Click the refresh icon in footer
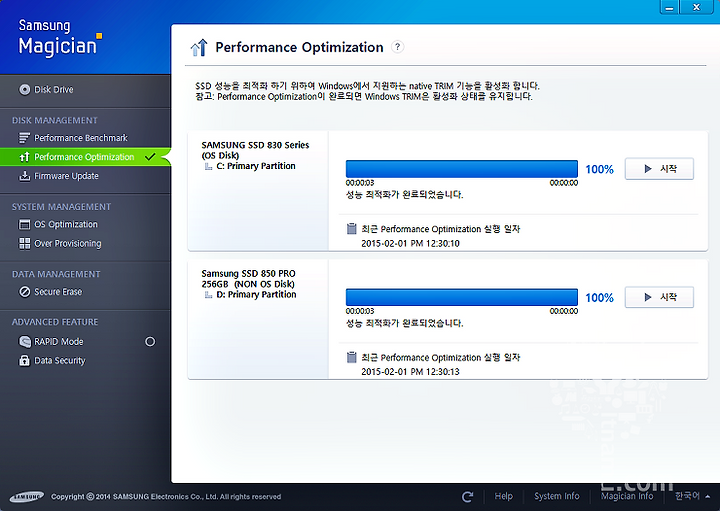The image size is (720, 511). click(x=467, y=496)
